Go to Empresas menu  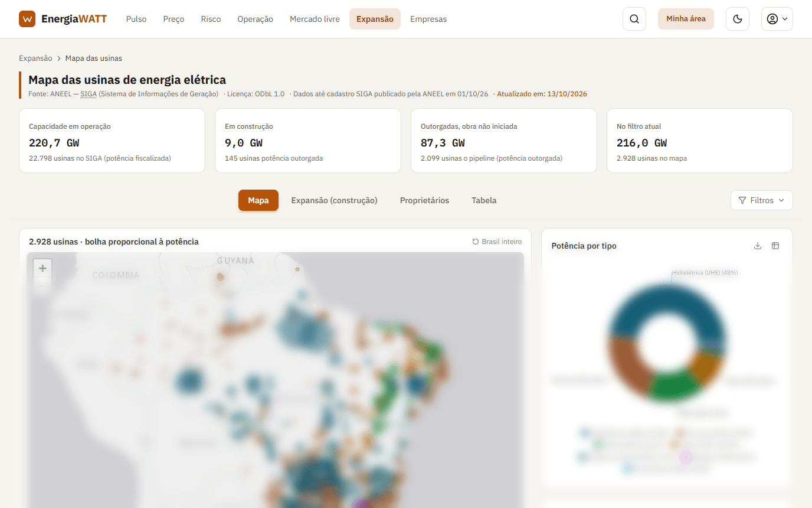pyautogui.click(x=428, y=19)
